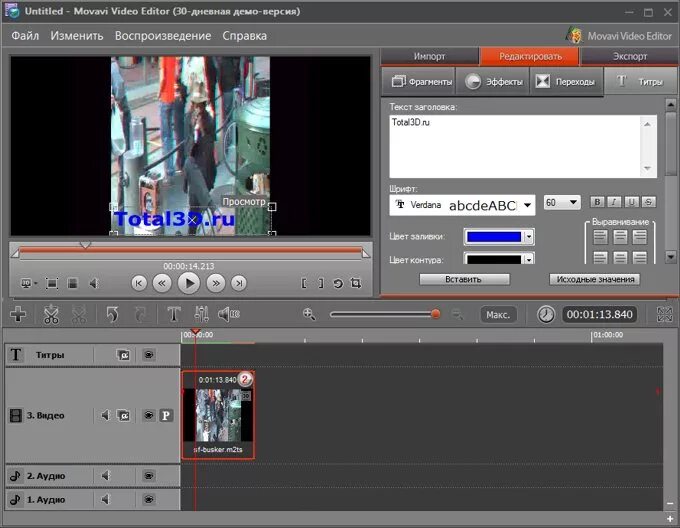
Task: Toggle visibility of the 1. Аудио track
Action: pyautogui.click(x=148, y=499)
